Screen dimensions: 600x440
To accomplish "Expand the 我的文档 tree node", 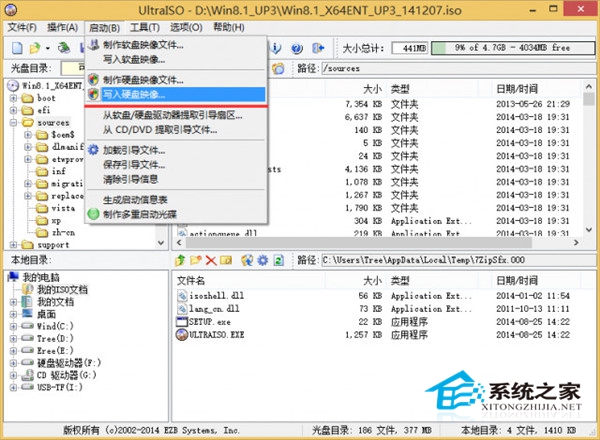I will (13, 302).
